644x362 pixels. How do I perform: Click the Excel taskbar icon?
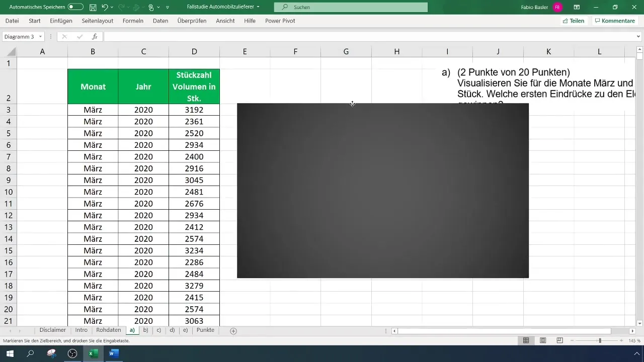pos(93,353)
